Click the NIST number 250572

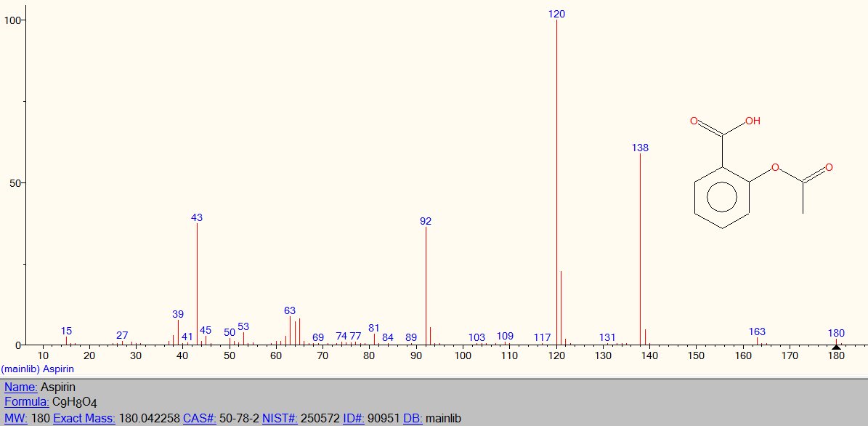[x=320, y=418]
